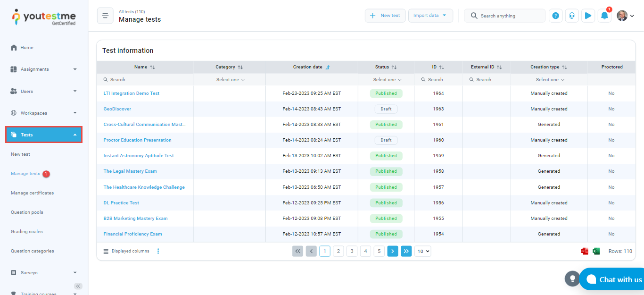Viewport: 644px width, 295px height.
Task: Open Question pools in sidebar
Action: tap(27, 212)
